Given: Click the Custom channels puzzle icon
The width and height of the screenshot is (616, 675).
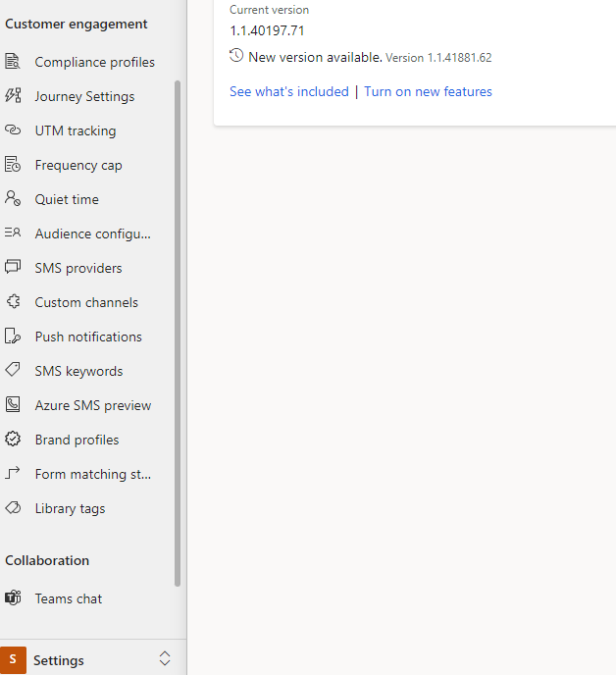Looking at the screenshot, I should 14,301.
